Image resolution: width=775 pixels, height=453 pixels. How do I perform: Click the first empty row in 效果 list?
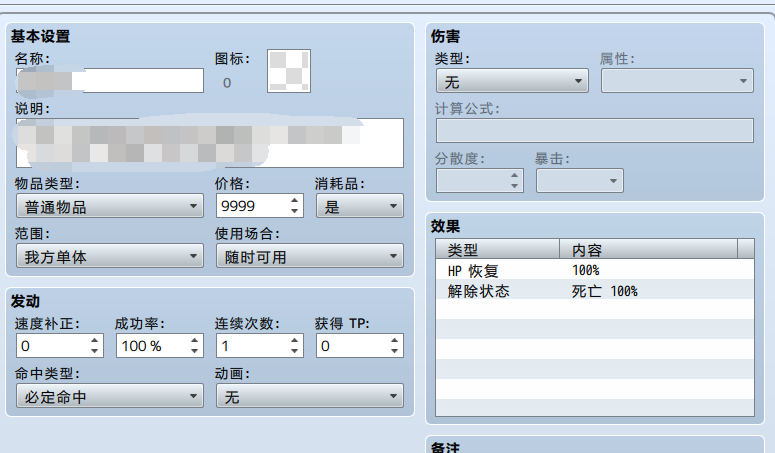click(x=595, y=310)
